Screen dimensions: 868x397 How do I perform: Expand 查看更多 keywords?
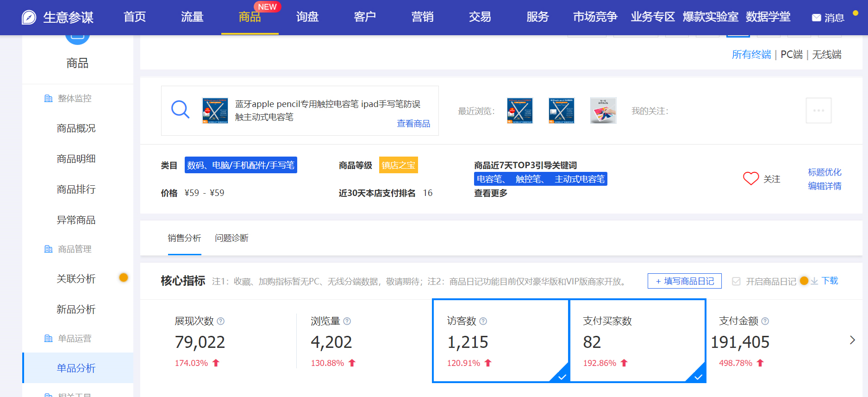point(490,193)
